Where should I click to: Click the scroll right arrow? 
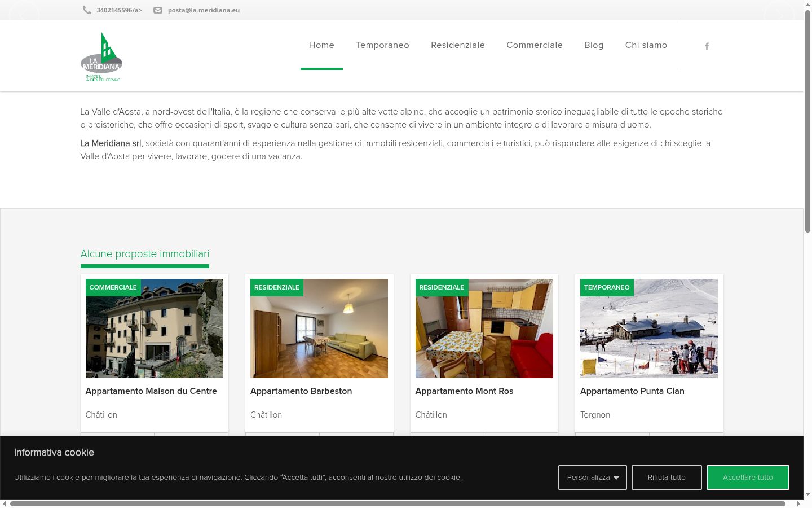coord(798,503)
